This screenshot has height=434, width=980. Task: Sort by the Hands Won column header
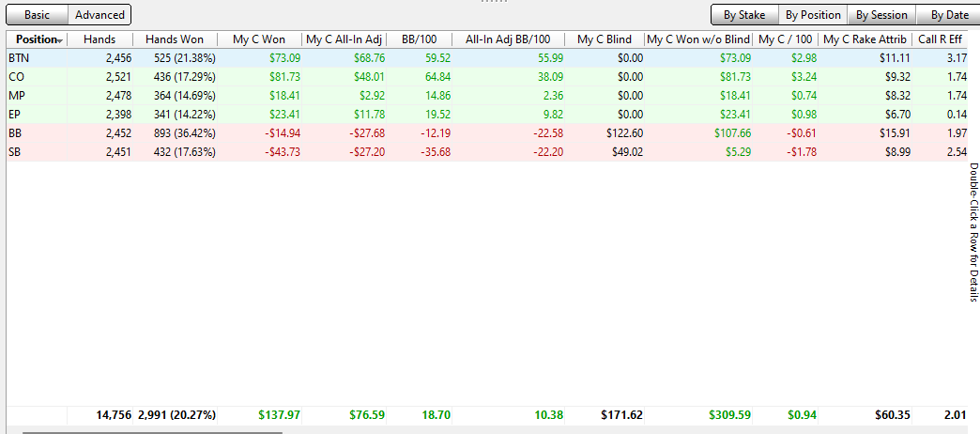(x=176, y=39)
